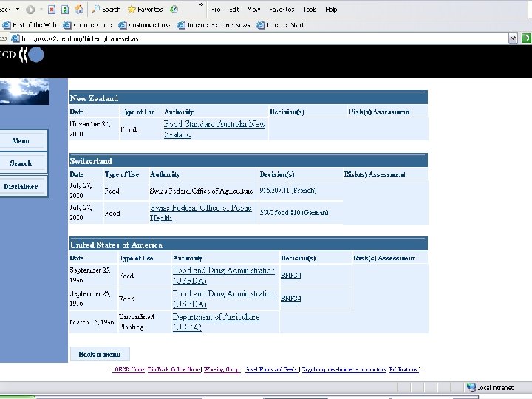532x399 pixels.
Task: Click the OECD logo in header
Action: (21, 55)
